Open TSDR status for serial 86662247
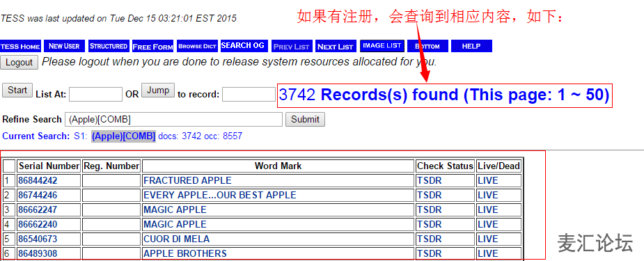 click(x=429, y=209)
